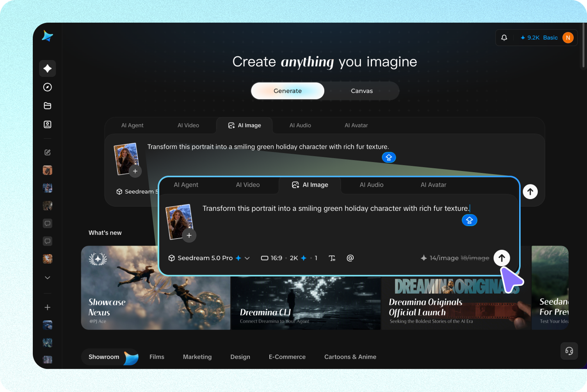
Task: Select the Design category
Action: point(240,357)
